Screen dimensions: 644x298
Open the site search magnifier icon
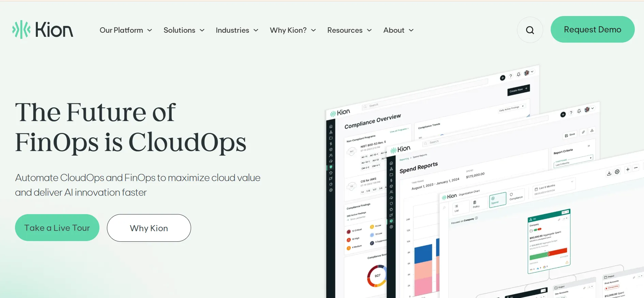pos(530,30)
